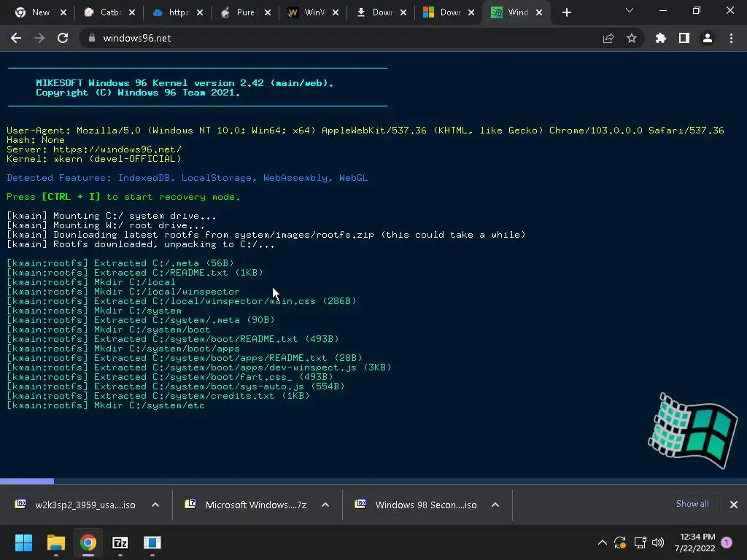This screenshot has height=560, width=747.
Task: Close the Pure tab
Action: click(268, 12)
